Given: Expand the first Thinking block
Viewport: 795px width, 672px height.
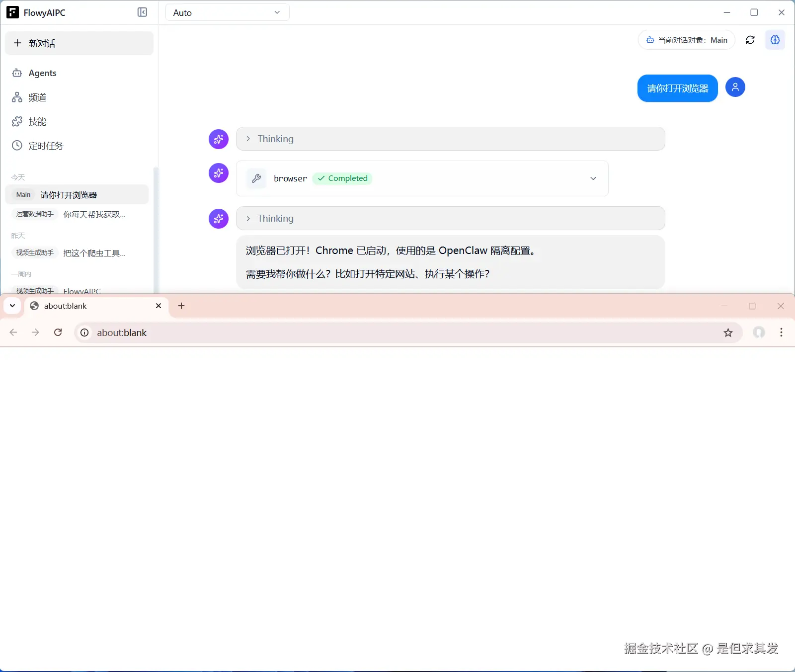Looking at the screenshot, I should [x=450, y=139].
